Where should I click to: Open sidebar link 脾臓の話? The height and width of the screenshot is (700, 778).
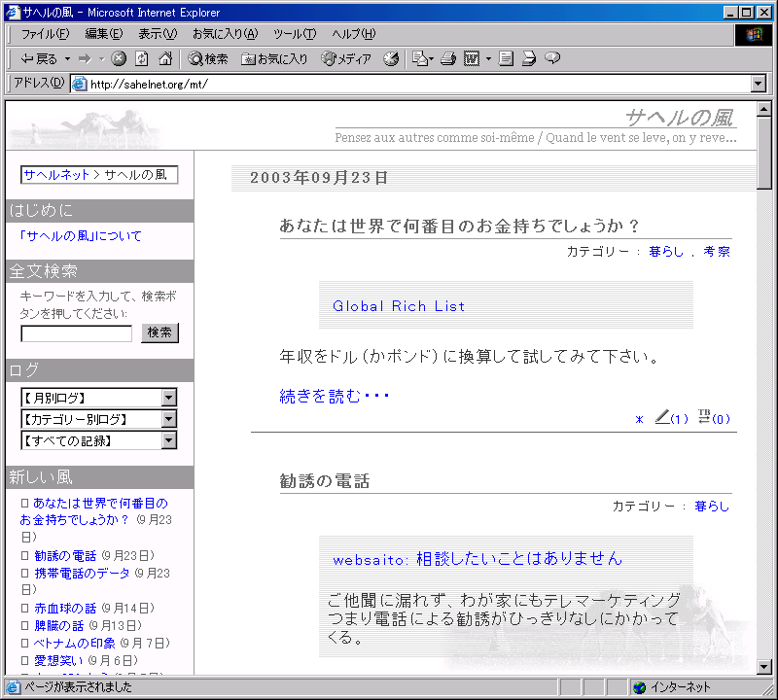click(59, 625)
